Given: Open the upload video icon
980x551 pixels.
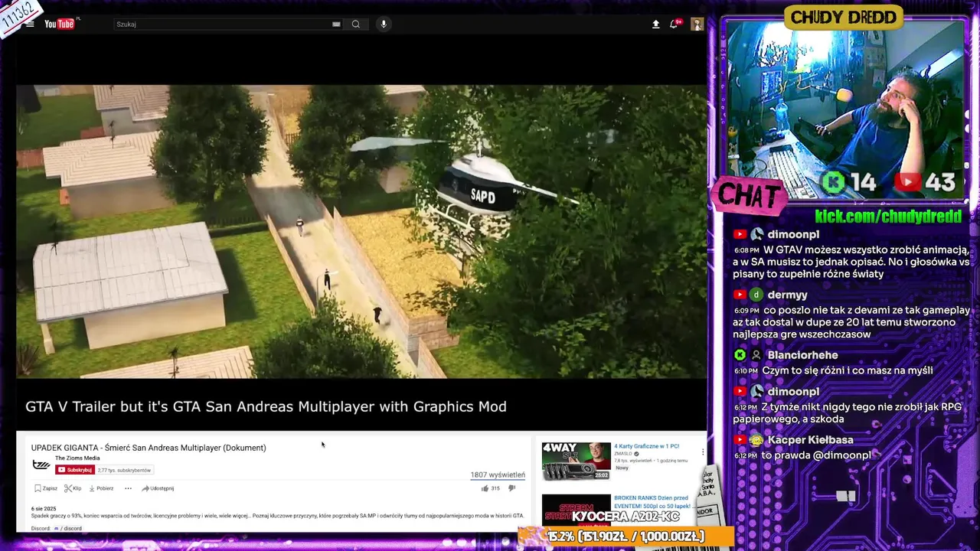Looking at the screenshot, I should pyautogui.click(x=655, y=24).
